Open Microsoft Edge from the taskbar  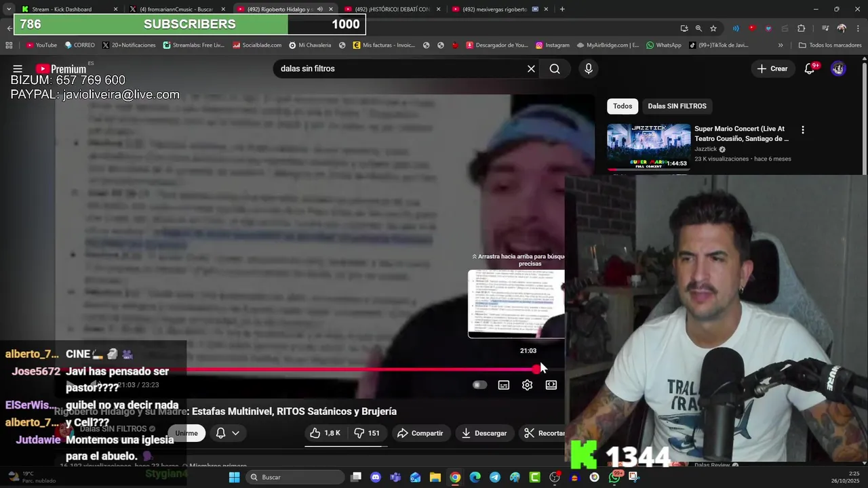coord(475,477)
